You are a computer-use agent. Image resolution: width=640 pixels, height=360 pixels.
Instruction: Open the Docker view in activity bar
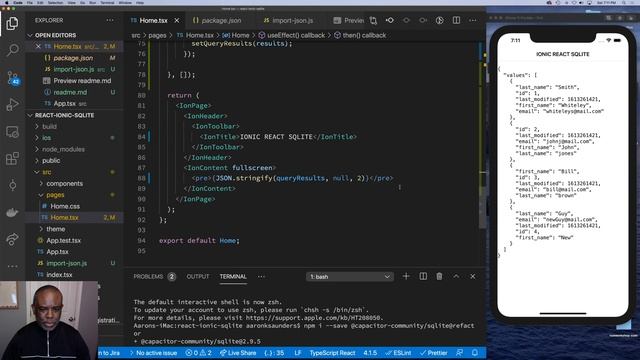(12, 212)
